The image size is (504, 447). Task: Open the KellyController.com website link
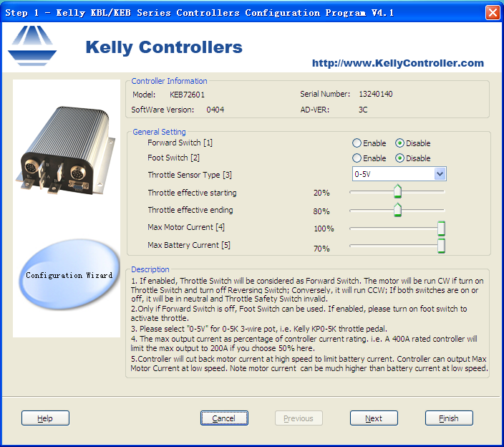coord(397,63)
